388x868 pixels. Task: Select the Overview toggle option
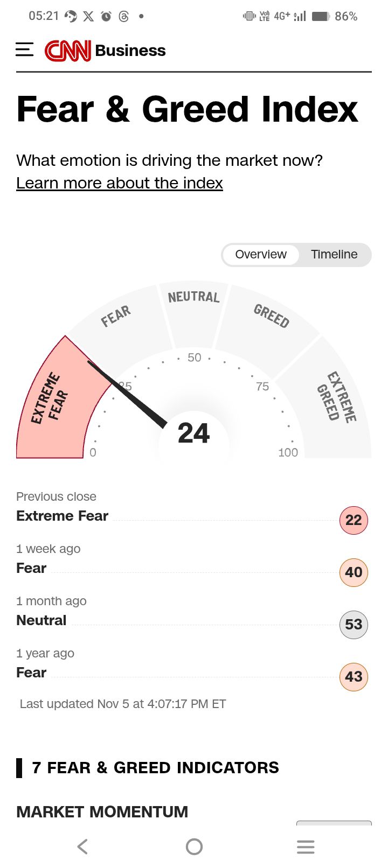(x=261, y=254)
